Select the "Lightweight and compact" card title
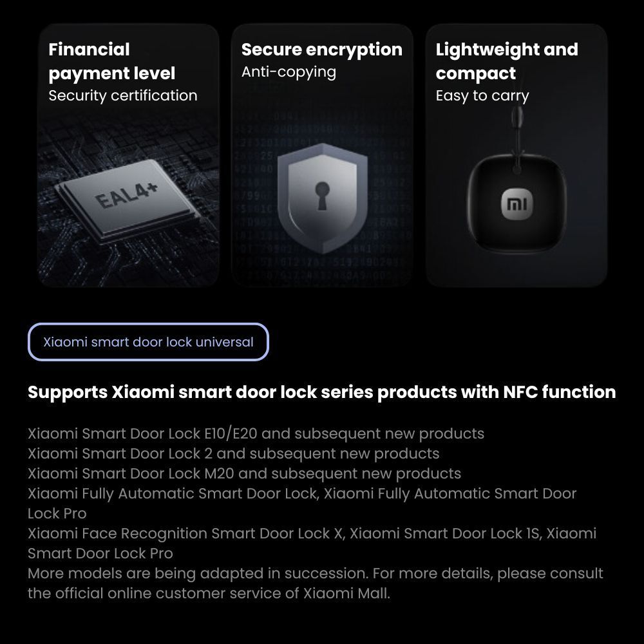Image resolution: width=644 pixels, height=644 pixels. [x=506, y=61]
